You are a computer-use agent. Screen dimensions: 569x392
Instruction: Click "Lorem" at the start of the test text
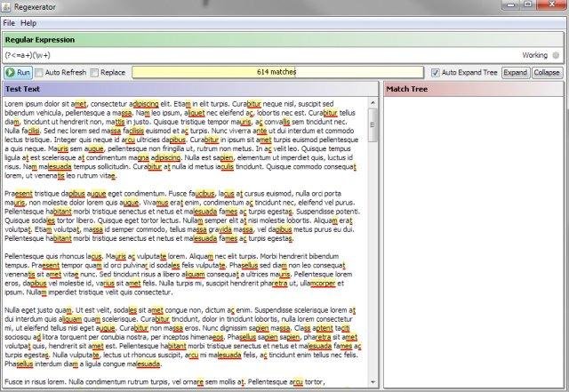click(x=14, y=104)
